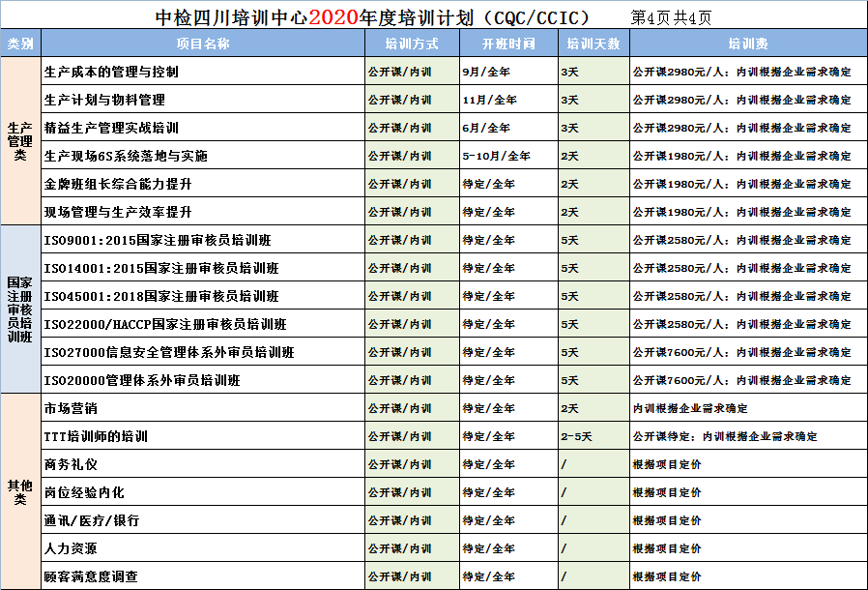Click the 生产管理类 category cell
This screenshot has width=868, height=590.
20,141
